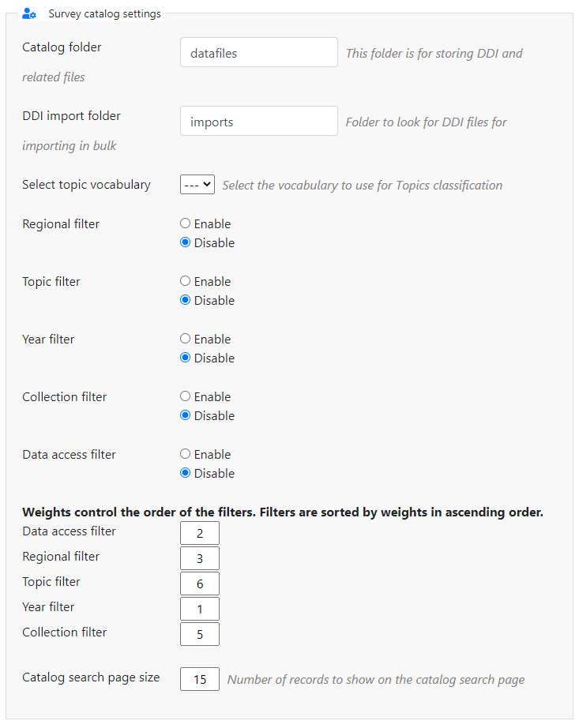This screenshot has width=579, height=728.
Task: Click the DDI import folder input field
Action: [x=259, y=121]
